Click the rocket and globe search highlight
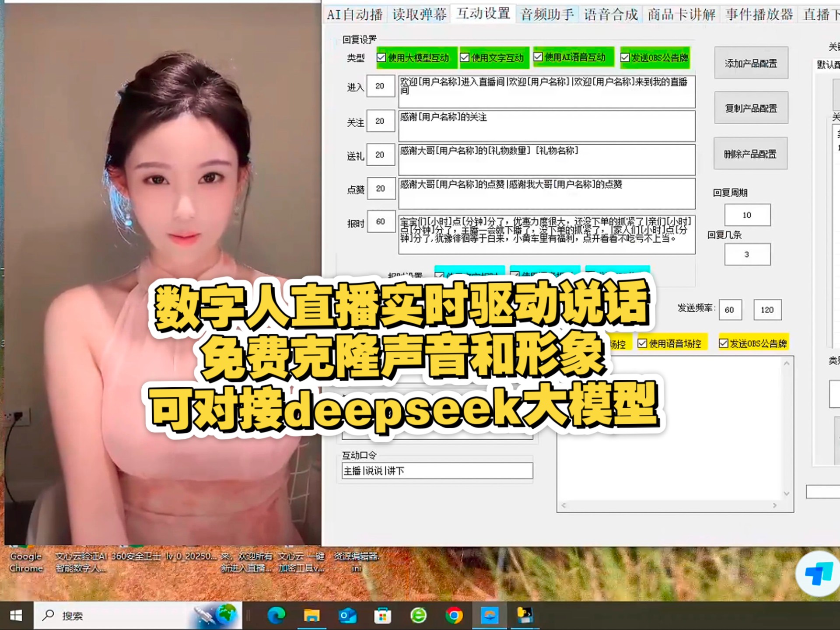The image size is (840, 630). click(217, 616)
